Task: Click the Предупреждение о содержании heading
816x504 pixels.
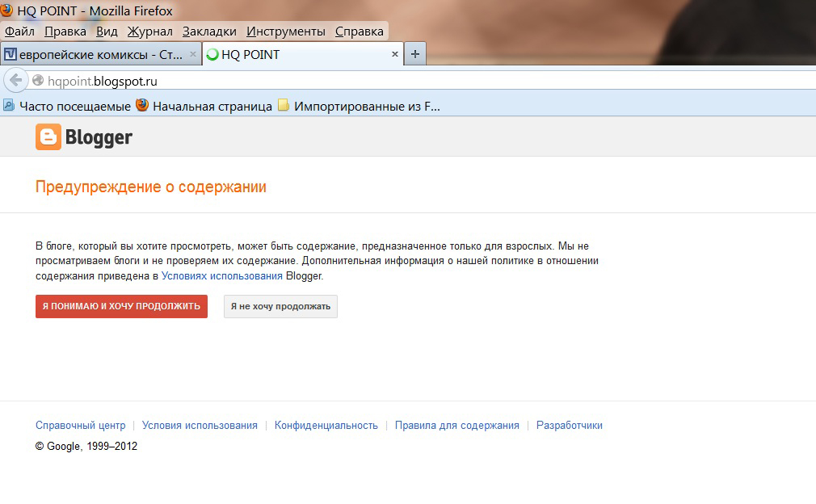Action: [151, 187]
